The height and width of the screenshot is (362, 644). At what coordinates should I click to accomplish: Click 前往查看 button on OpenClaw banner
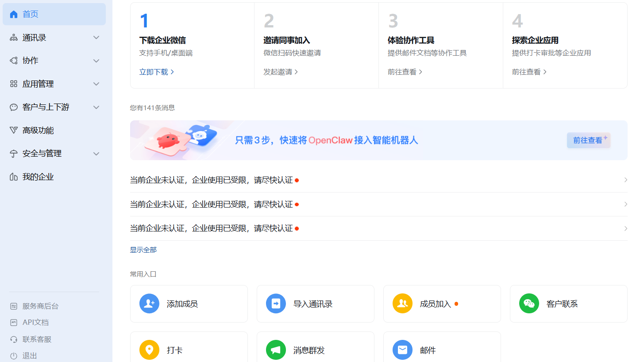[x=588, y=140]
